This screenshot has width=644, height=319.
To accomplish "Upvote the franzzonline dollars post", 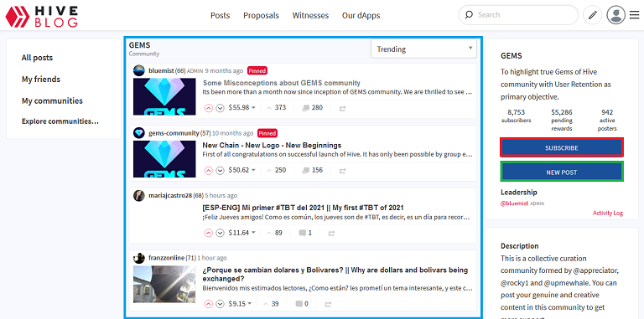I will point(209,304).
